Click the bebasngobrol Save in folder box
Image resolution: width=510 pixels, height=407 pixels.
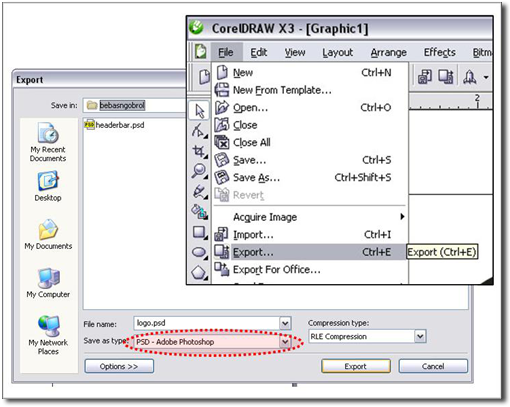click(135, 105)
